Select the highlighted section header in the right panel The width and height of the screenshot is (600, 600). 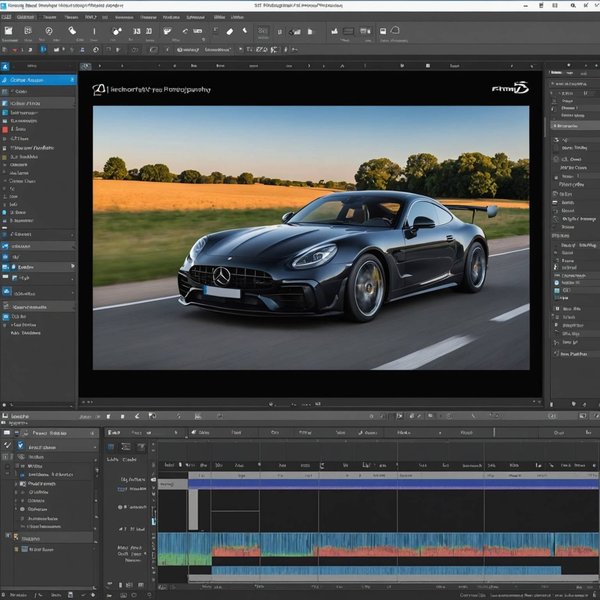coord(575,126)
